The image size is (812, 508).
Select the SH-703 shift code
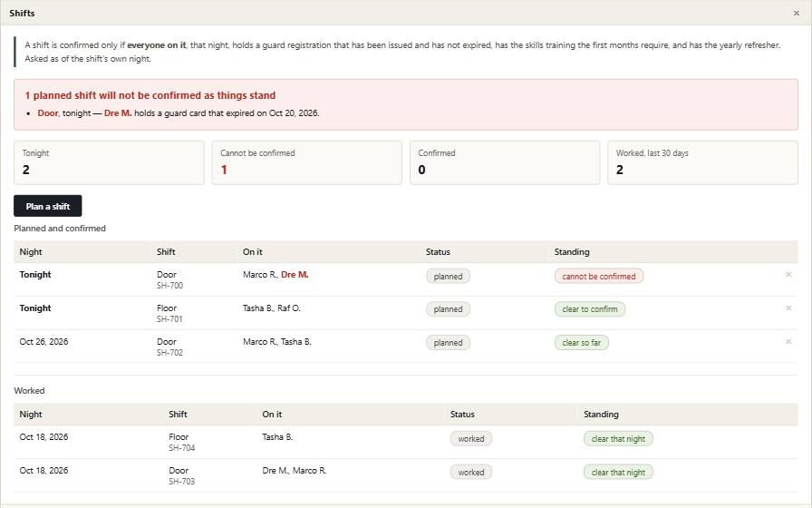click(182, 482)
